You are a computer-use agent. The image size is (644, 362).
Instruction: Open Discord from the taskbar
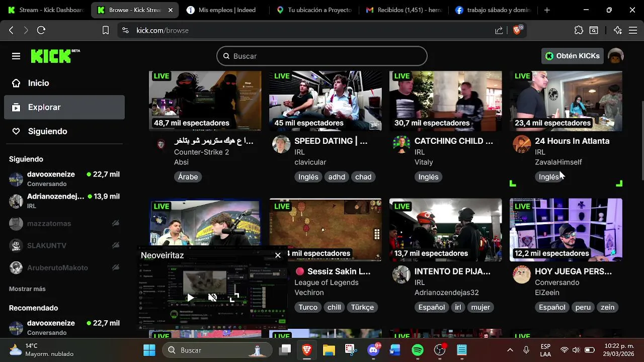point(373,350)
